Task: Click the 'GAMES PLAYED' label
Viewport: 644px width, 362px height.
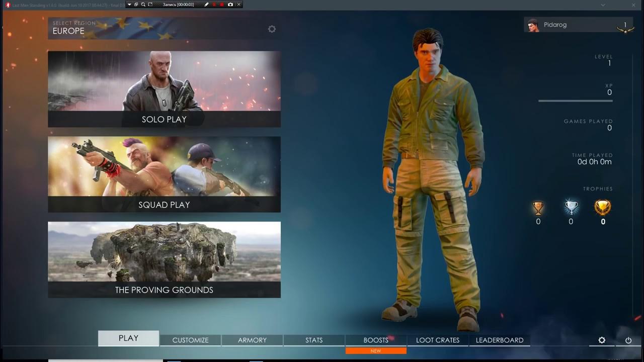Action: 588,121
